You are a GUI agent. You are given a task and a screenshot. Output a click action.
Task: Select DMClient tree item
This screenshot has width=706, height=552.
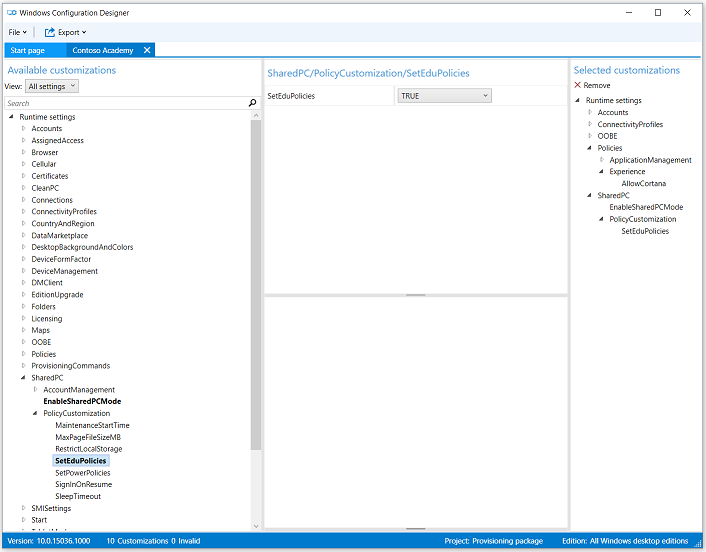(x=47, y=283)
